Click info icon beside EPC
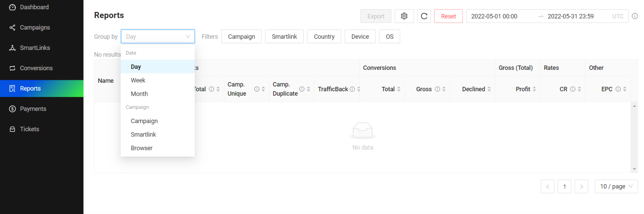Screen dimensions: 644x214 [618, 89]
